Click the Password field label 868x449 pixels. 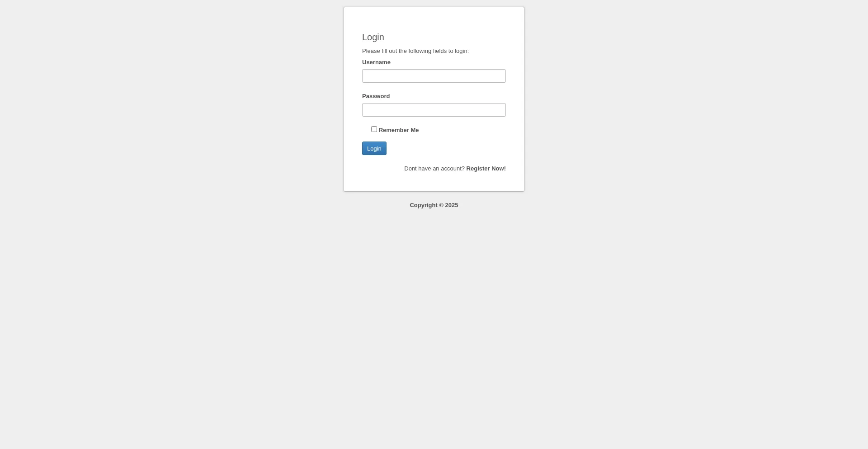click(376, 96)
